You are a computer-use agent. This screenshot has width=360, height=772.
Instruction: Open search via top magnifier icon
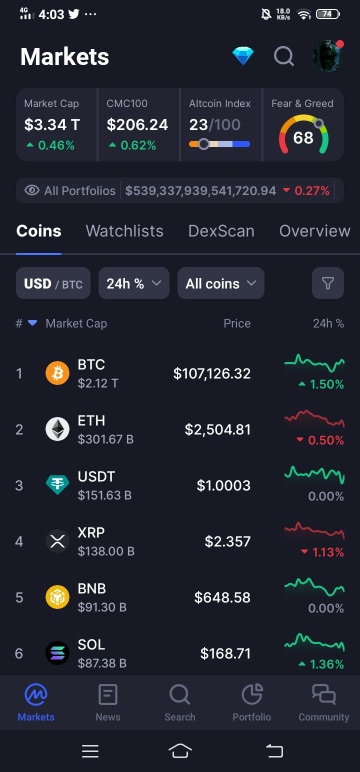coord(284,56)
